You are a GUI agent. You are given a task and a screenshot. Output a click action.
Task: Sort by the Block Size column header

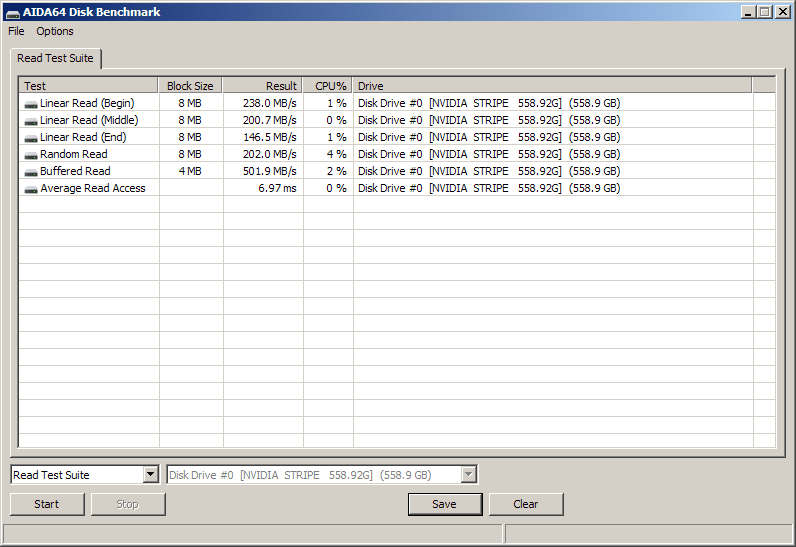190,86
